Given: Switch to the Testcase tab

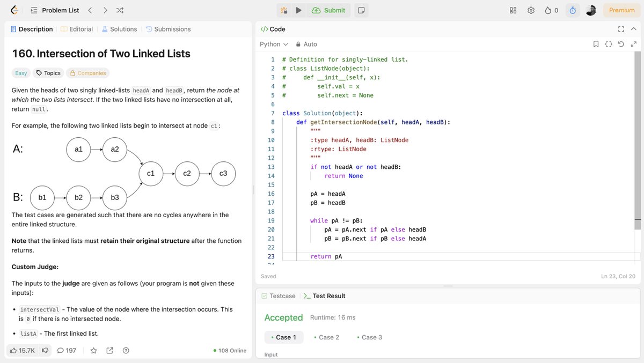Looking at the screenshot, I should pos(279,296).
